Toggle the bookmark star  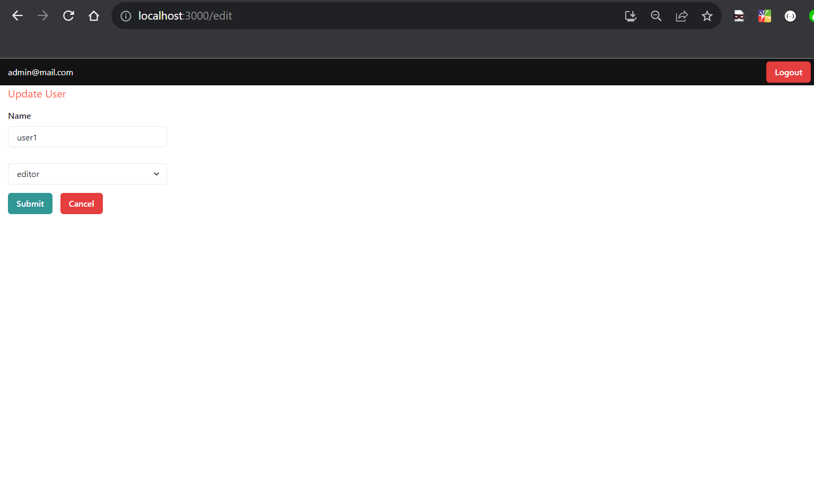tap(707, 16)
